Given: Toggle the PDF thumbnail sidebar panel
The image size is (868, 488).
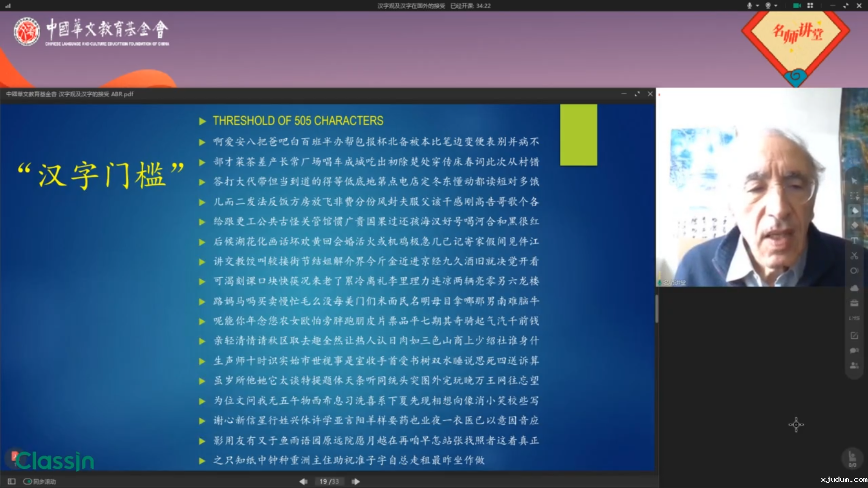Looking at the screenshot, I should tap(11, 482).
